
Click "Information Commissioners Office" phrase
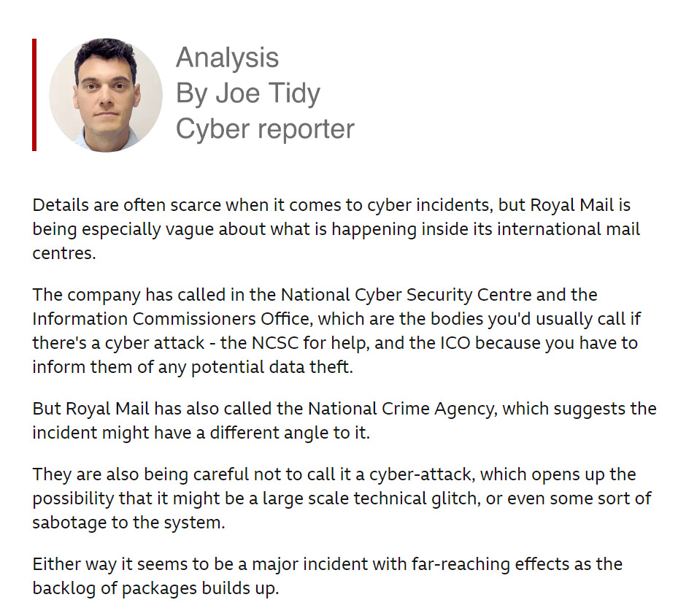[171, 319]
